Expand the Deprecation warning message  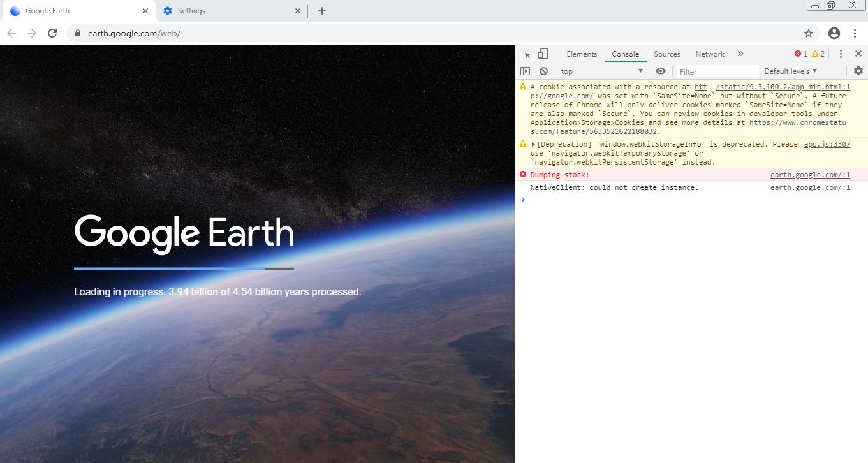533,144
